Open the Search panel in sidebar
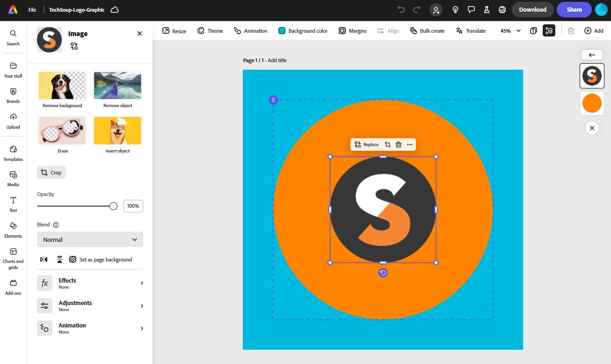 13,37
